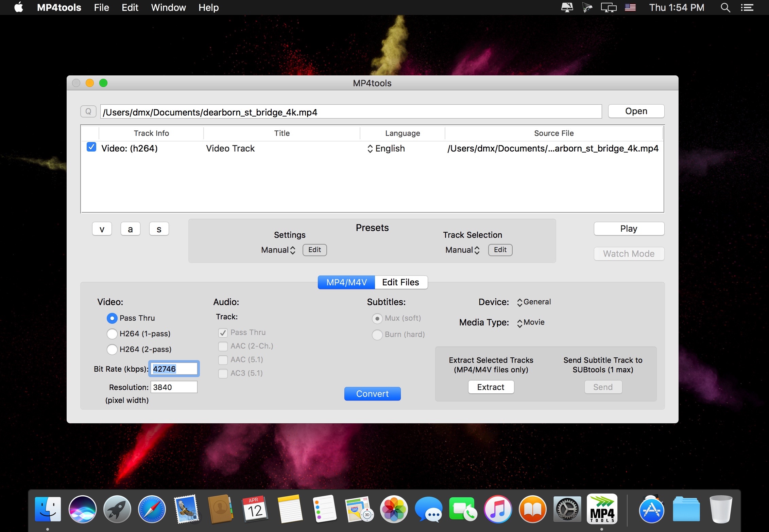Click MP4tools icon in dock
Screen dimensions: 769x532
coord(602,509)
